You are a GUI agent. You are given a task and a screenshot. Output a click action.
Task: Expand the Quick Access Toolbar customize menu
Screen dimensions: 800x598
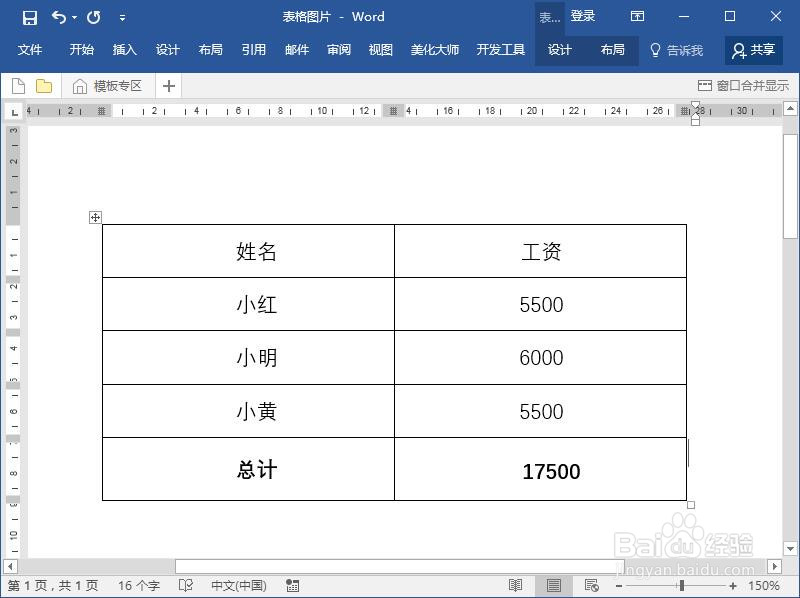pyautogui.click(x=122, y=17)
